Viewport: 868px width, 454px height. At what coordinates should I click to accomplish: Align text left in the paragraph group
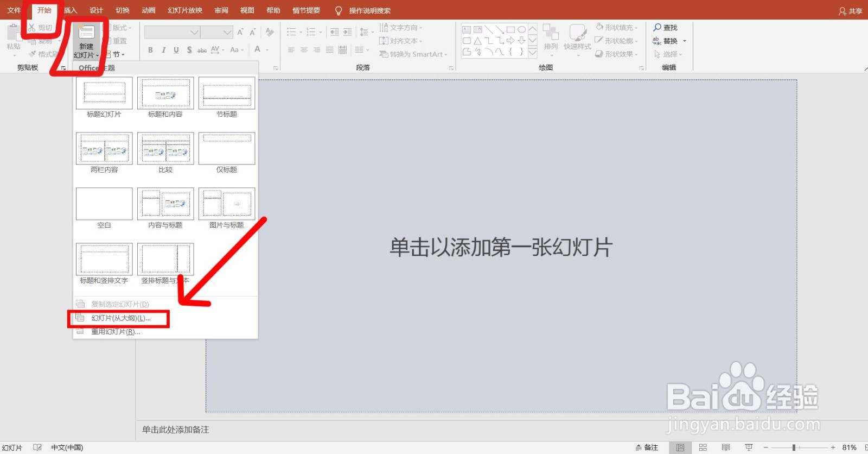point(291,50)
